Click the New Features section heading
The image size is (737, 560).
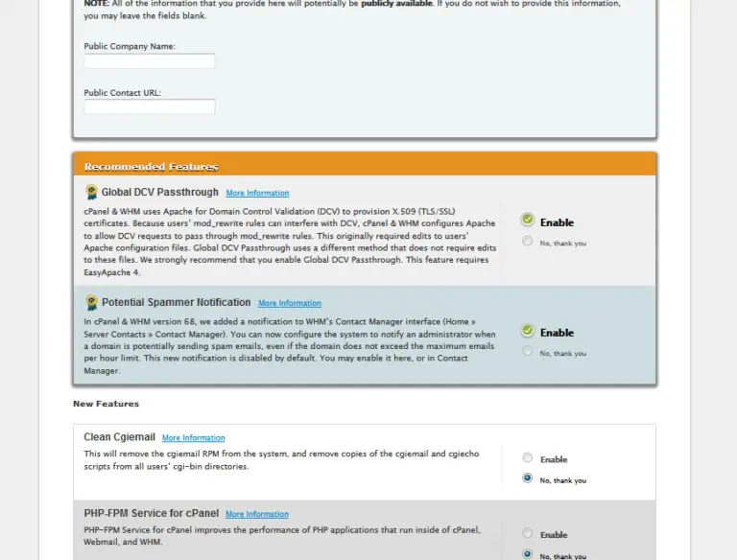(x=106, y=404)
